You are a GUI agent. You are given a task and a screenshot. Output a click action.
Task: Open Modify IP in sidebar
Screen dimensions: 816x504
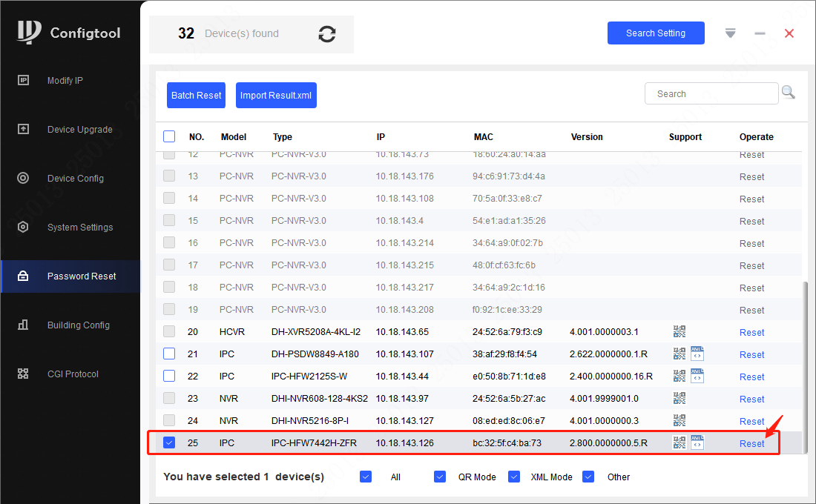tap(65, 81)
